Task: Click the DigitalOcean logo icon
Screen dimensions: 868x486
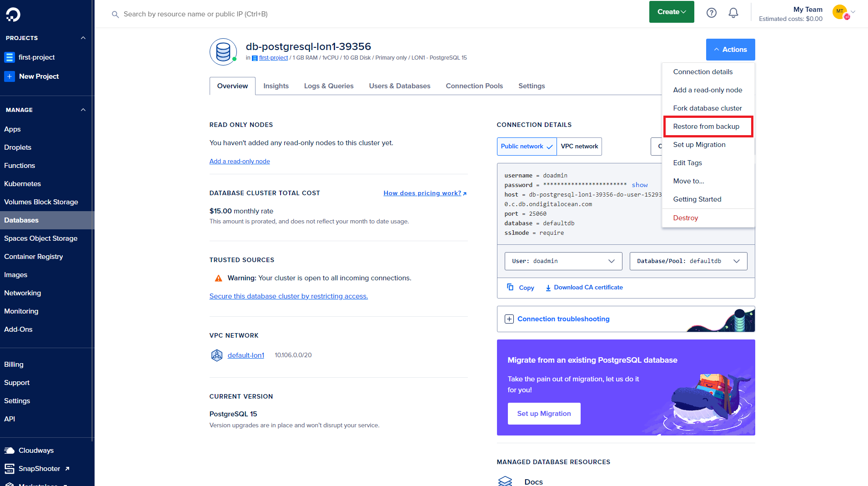Action: point(13,15)
